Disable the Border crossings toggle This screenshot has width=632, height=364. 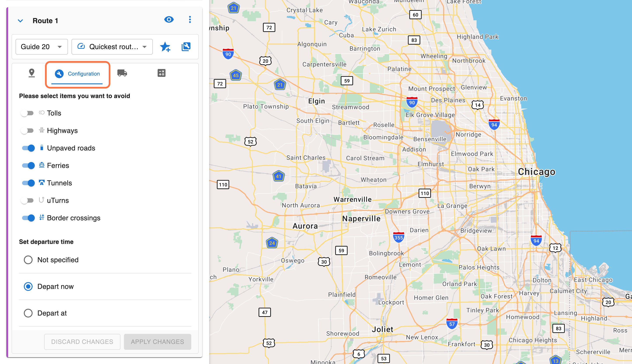[28, 218]
